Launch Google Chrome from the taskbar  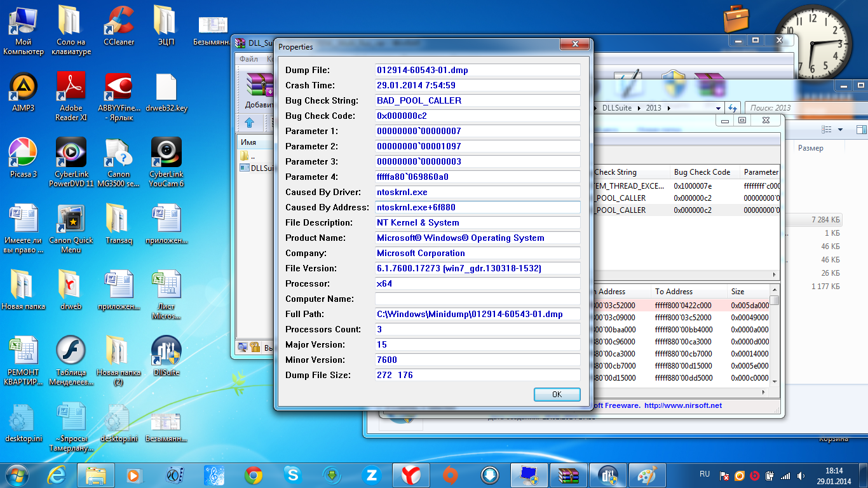(x=254, y=475)
